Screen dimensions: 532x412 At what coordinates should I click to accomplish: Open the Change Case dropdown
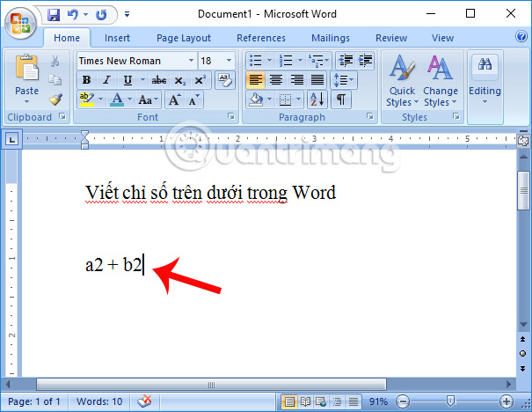coord(149,99)
